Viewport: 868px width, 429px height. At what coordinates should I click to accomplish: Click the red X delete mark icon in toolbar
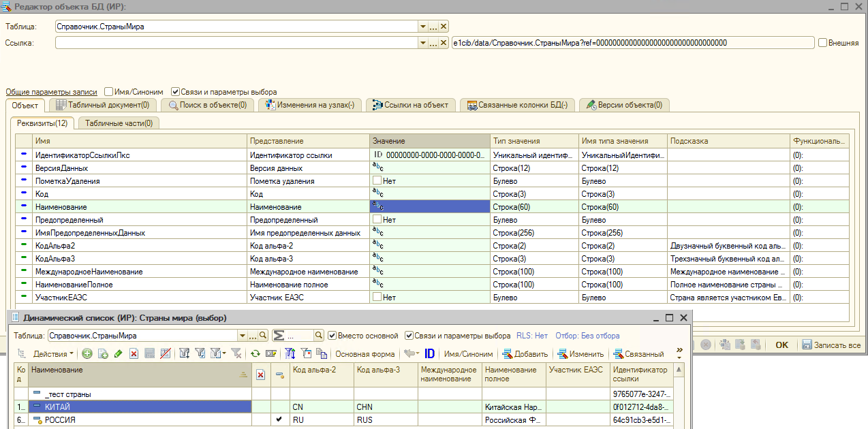pos(134,353)
